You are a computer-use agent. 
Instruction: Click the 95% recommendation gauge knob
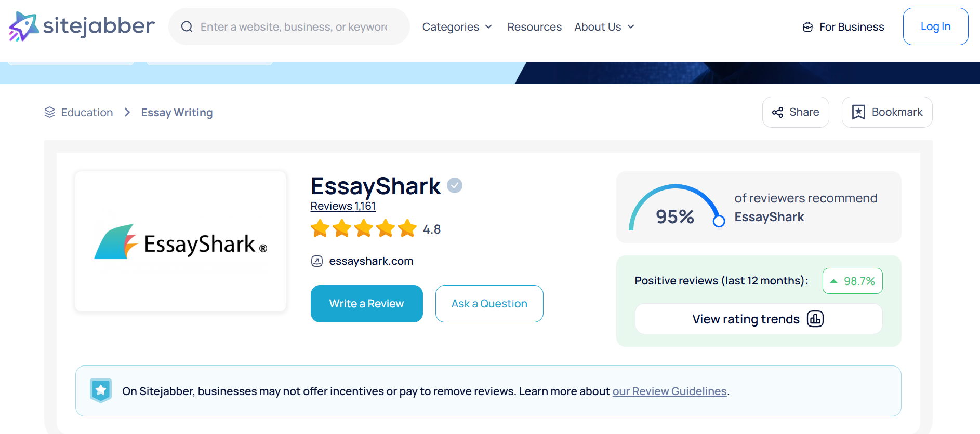[719, 221]
